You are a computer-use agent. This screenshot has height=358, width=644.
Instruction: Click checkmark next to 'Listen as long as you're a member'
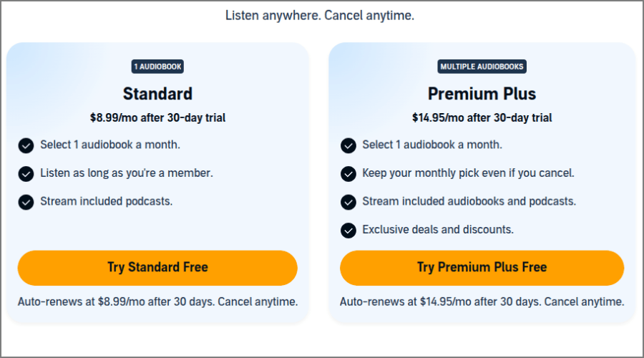click(26, 173)
